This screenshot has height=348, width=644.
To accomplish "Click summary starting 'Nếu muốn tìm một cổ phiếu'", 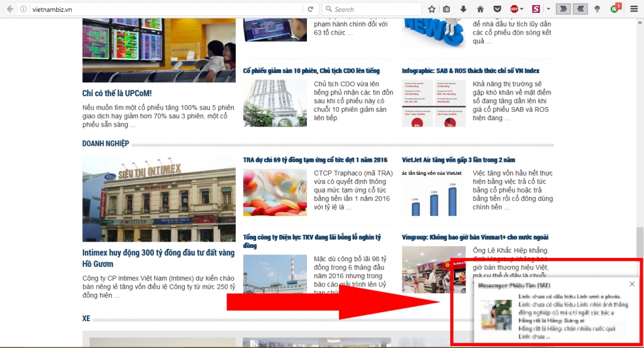I will click(158, 116).
